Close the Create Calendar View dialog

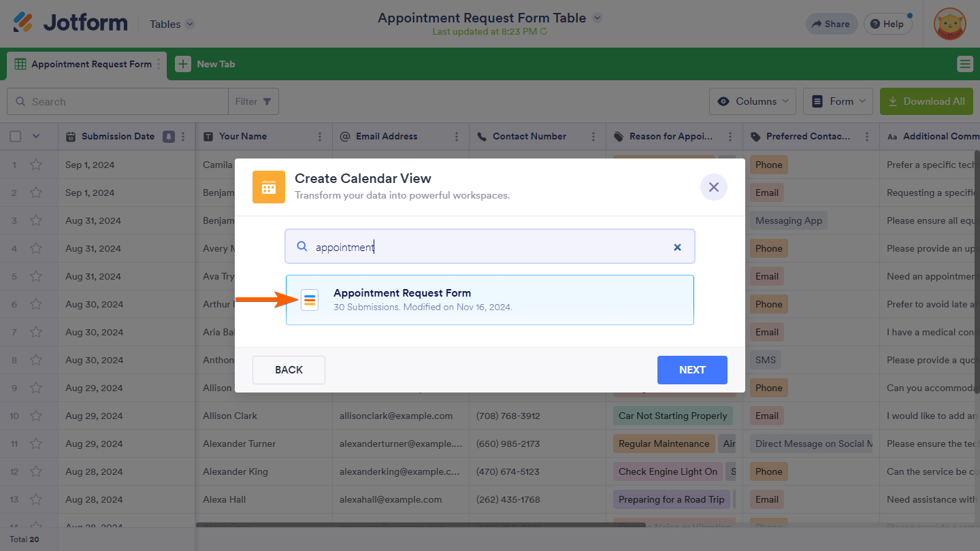click(713, 187)
